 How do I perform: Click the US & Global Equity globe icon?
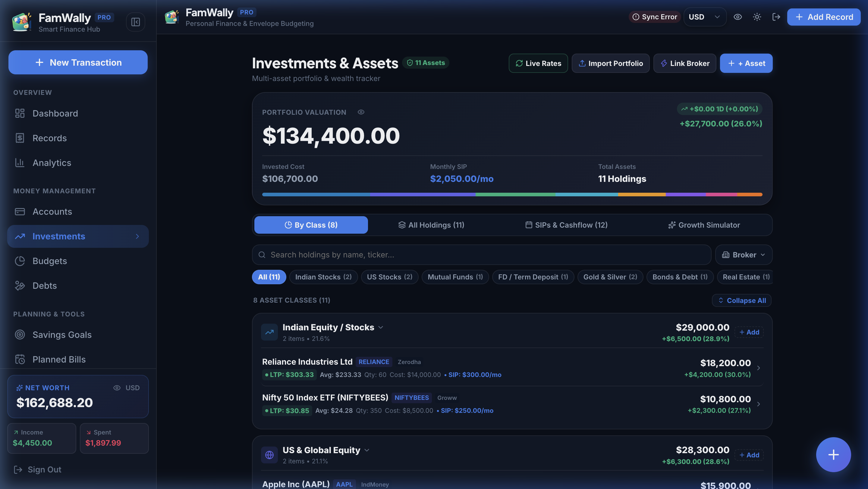coord(269,455)
